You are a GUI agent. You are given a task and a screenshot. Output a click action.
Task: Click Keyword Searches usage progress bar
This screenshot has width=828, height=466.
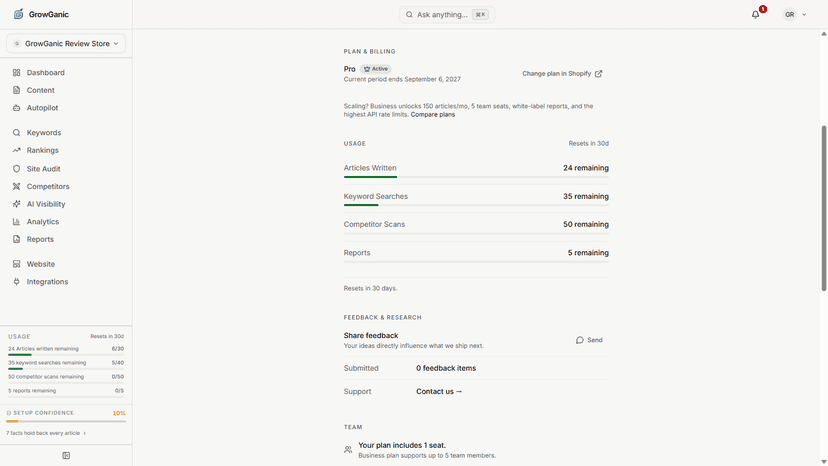476,205
